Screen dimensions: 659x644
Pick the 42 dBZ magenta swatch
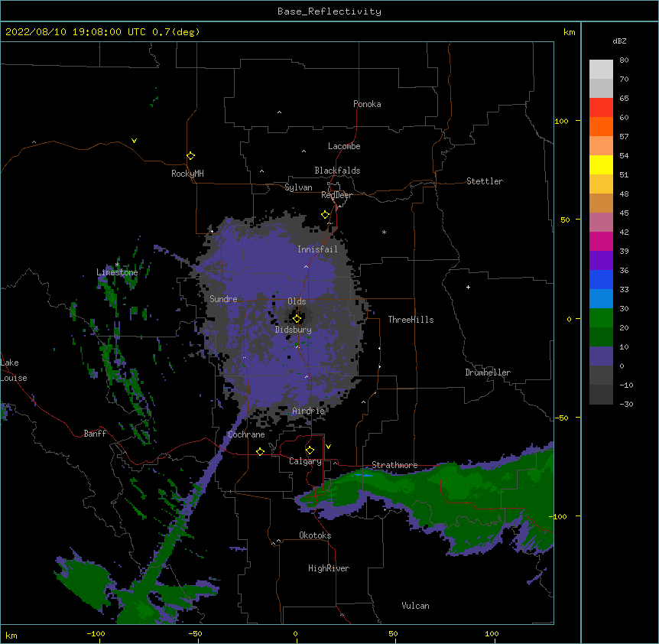(x=601, y=241)
